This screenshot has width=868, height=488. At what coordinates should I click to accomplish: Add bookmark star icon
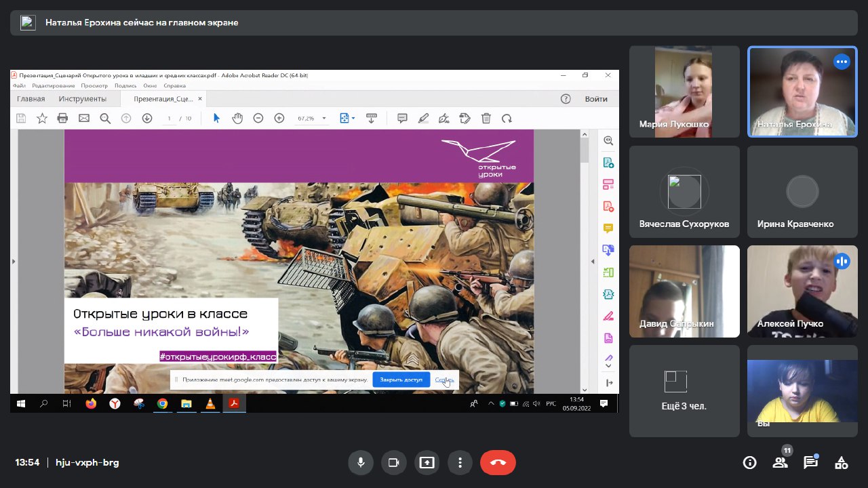(42, 118)
